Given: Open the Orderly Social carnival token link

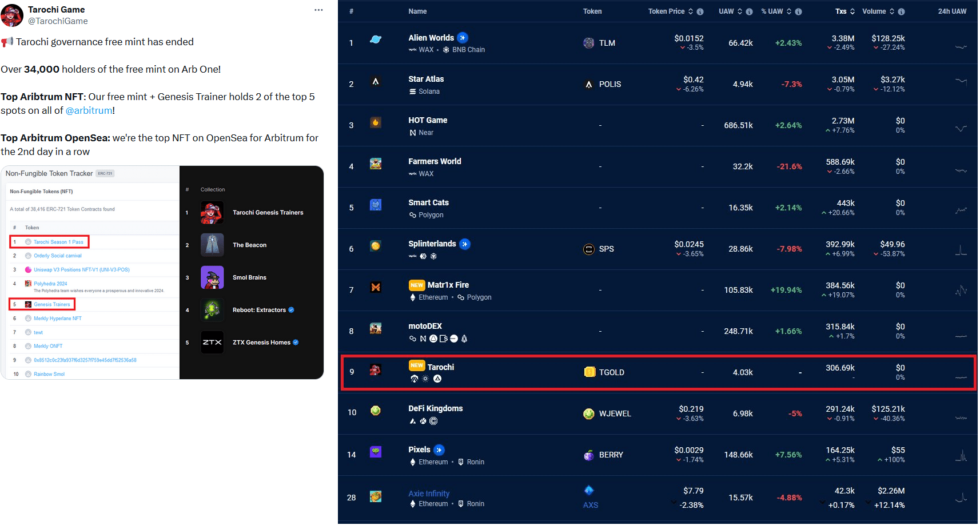Looking at the screenshot, I should [x=58, y=256].
